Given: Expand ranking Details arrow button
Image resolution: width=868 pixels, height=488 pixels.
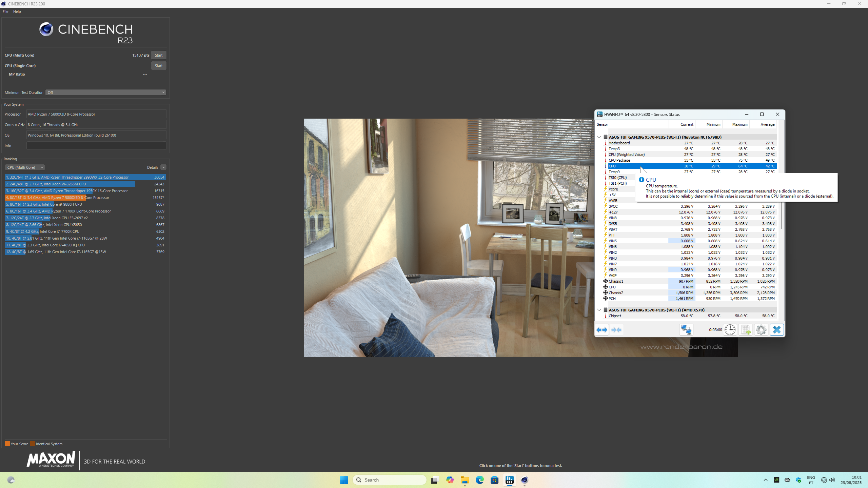Looking at the screenshot, I should point(163,167).
